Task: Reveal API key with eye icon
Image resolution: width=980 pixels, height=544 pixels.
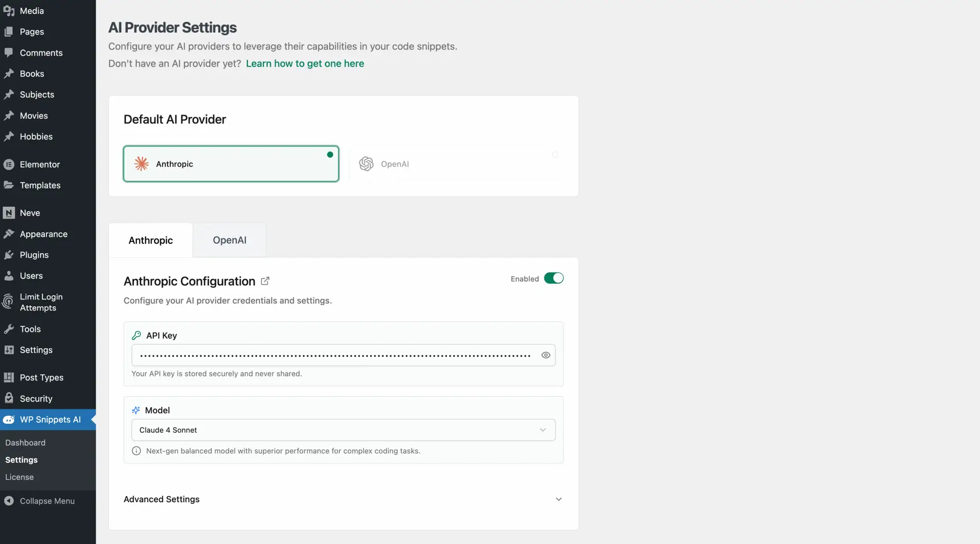Action: coord(546,355)
